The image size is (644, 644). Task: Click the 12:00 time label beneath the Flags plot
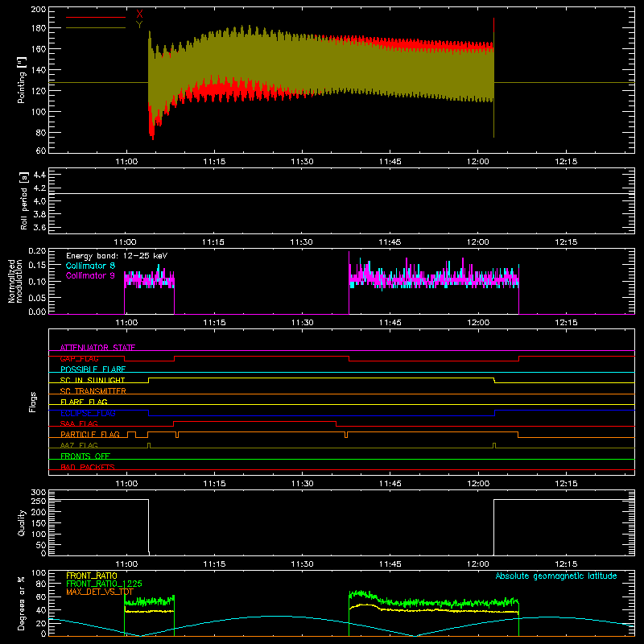(x=478, y=484)
